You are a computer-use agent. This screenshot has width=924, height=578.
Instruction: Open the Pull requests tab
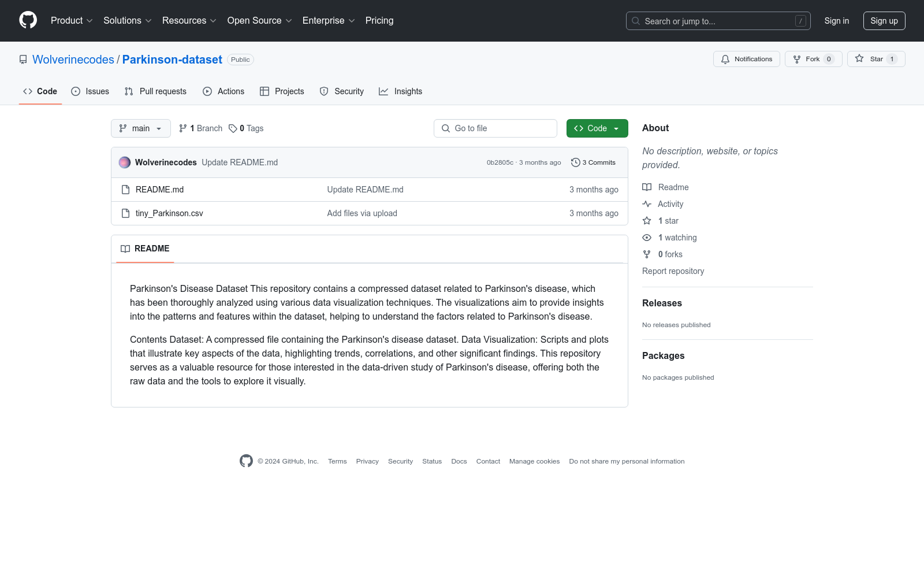(x=155, y=91)
